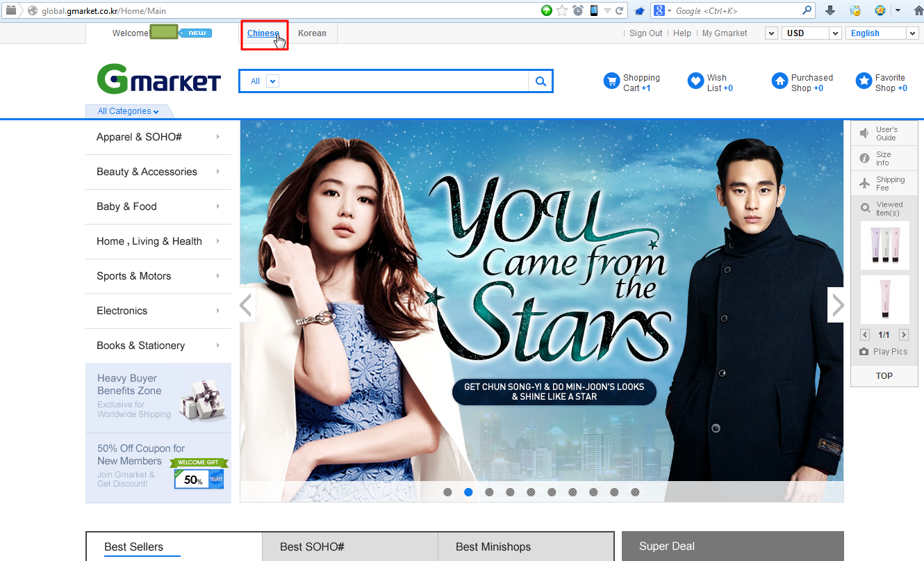This screenshot has width=924, height=561.
Task: Select the first banner slide dot
Action: tap(447, 492)
